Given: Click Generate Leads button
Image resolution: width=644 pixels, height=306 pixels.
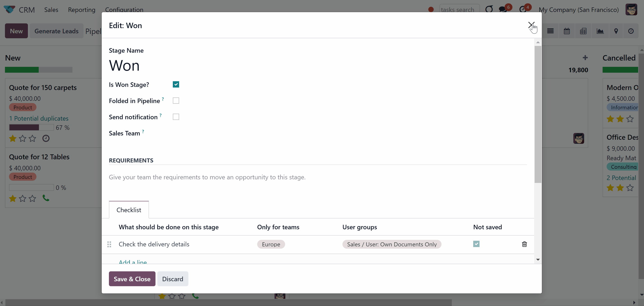Looking at the screenshot, I should coord(56,31).
